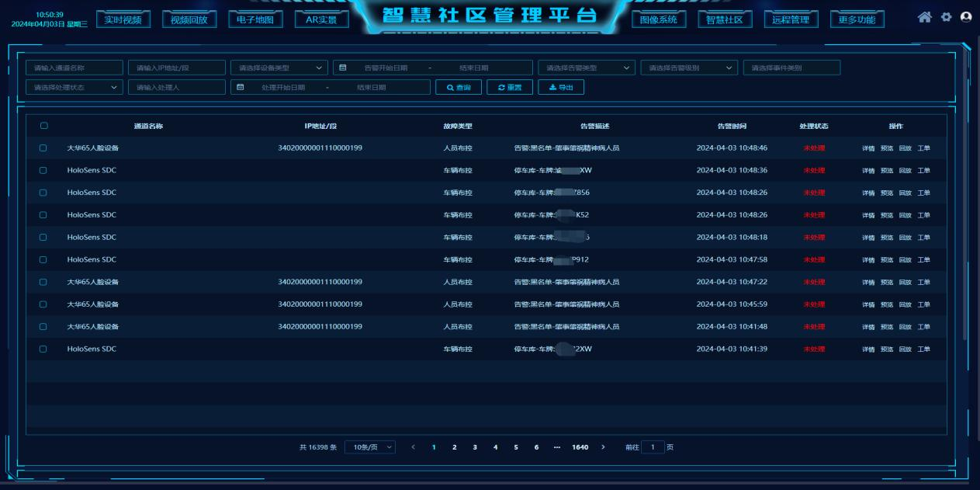Open the 请选择事件类别 selector
980x490 pixels.
(791, 68)
